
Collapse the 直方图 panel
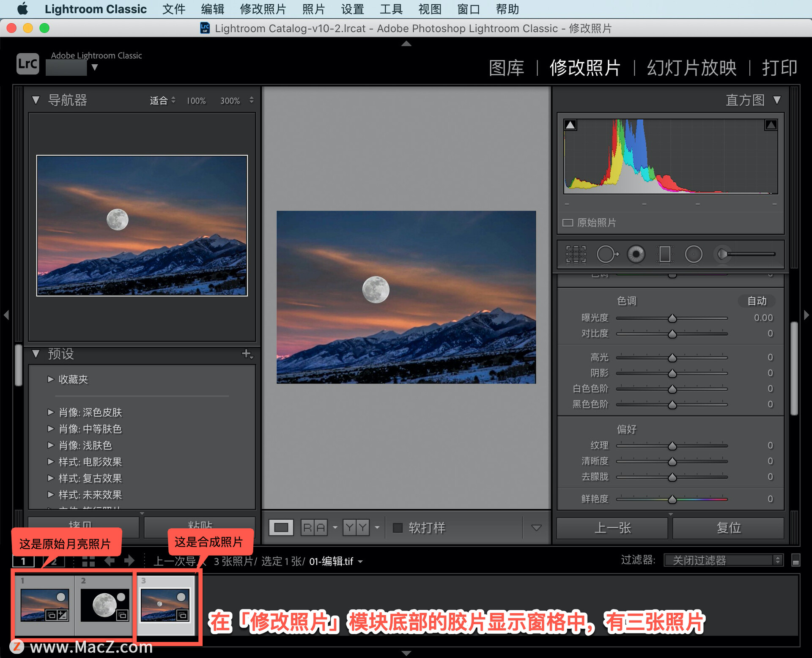[777, 100]
